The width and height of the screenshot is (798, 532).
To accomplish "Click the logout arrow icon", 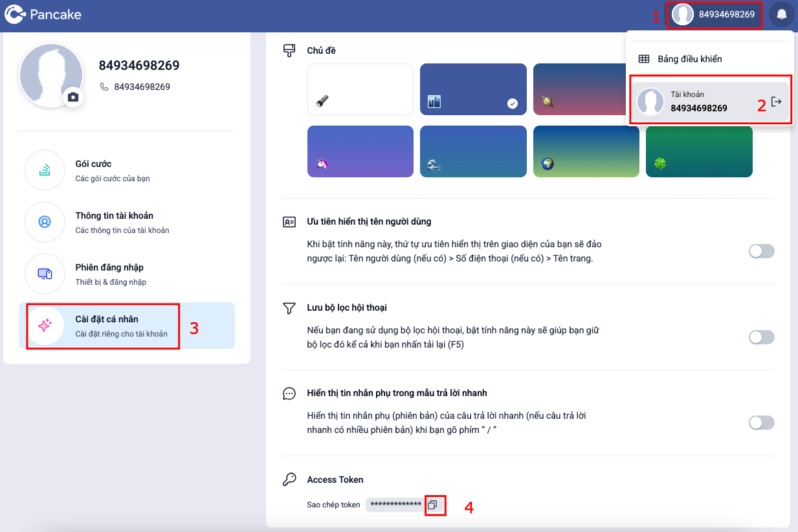I will [777, 102].
